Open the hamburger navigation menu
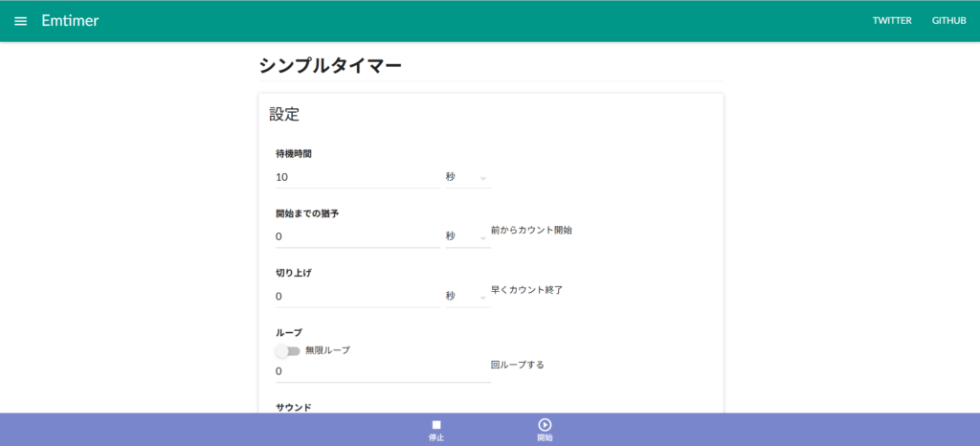 pyautogui.click(x=21, y=21)
